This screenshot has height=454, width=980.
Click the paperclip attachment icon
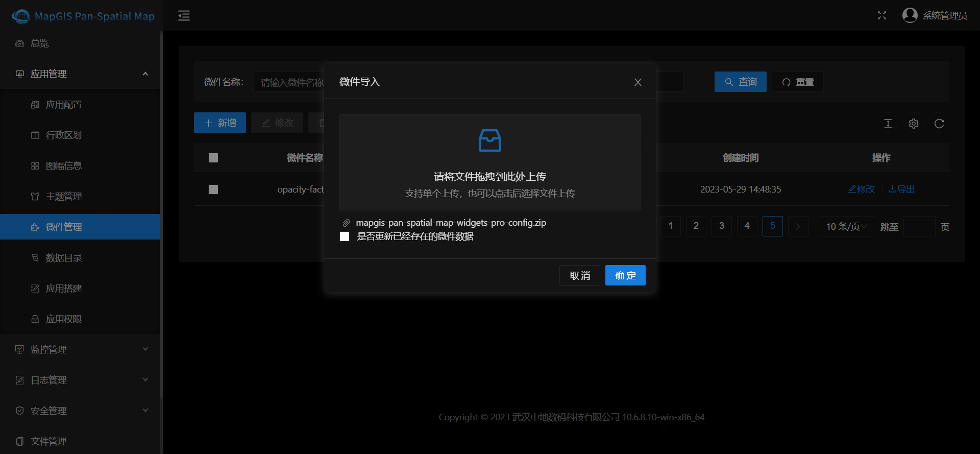coord(346,223)
